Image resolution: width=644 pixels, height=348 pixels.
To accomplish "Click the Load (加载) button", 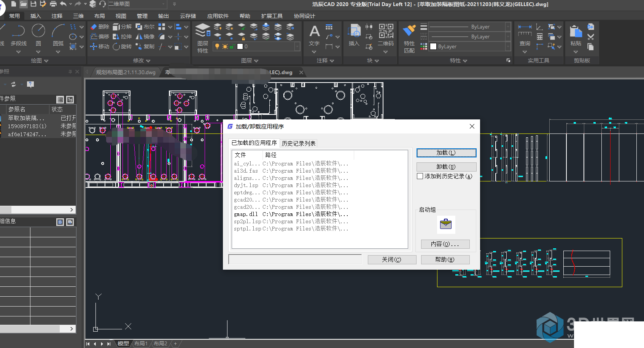I will [x=446, y=153].
